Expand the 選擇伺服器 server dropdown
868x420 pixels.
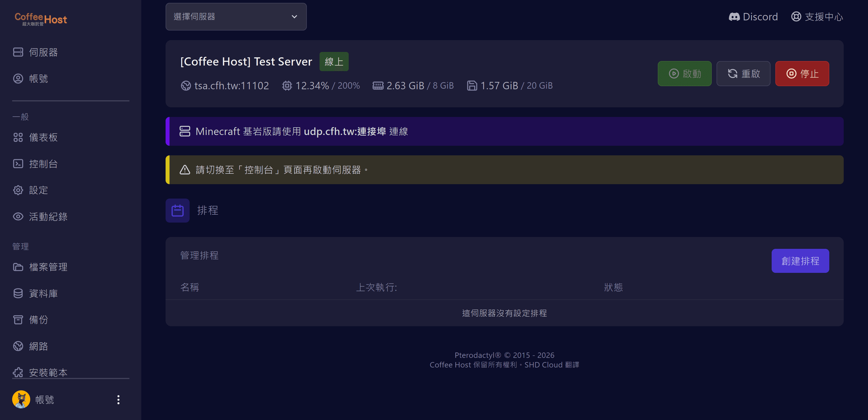pos(236,16)
